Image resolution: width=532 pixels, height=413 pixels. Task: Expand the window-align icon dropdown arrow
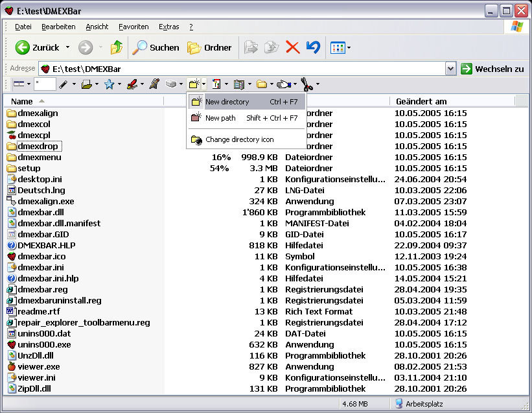click(x=29, y=84)
